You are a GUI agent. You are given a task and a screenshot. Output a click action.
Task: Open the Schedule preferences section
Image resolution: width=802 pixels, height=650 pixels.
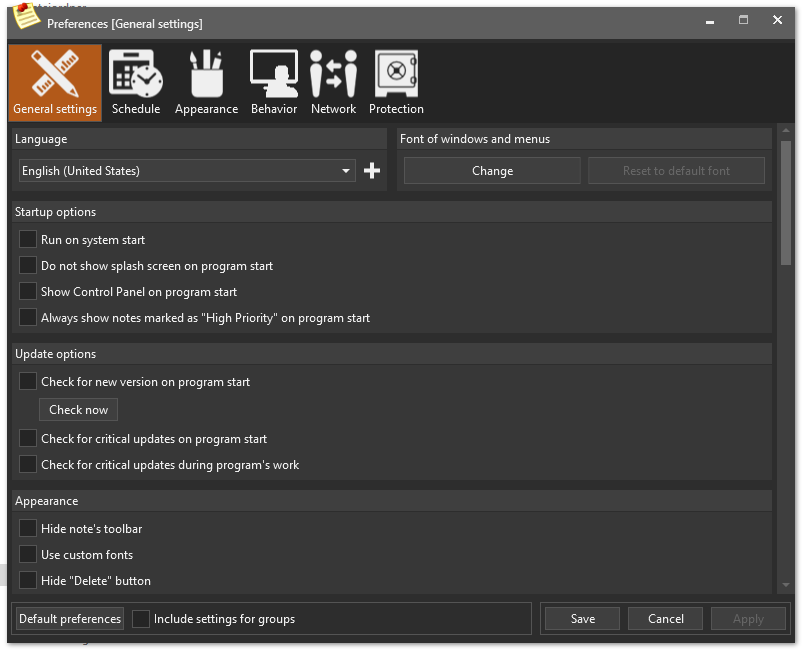(x=136, y=83)
